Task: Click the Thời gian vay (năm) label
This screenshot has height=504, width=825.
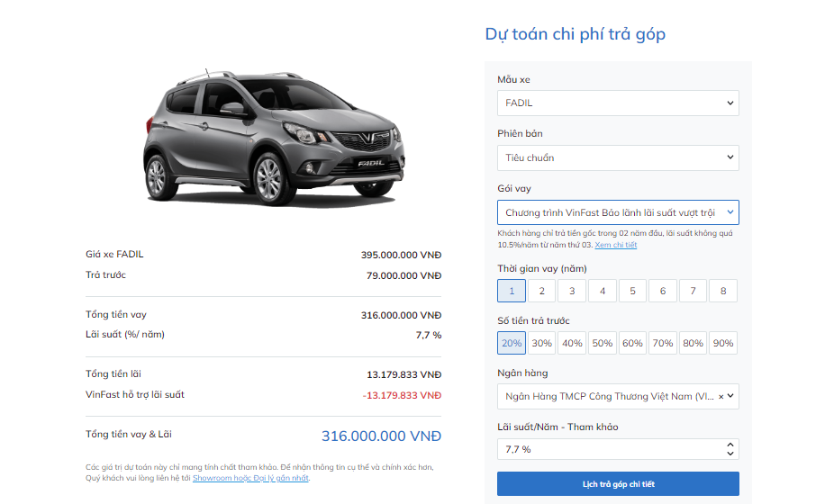Action: (x=542, y=268)
